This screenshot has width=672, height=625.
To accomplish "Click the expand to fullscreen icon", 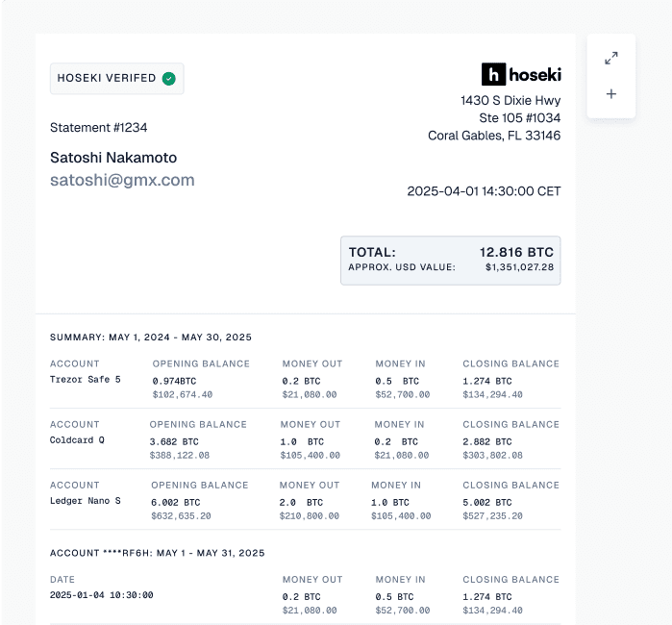I will (611, 59).
